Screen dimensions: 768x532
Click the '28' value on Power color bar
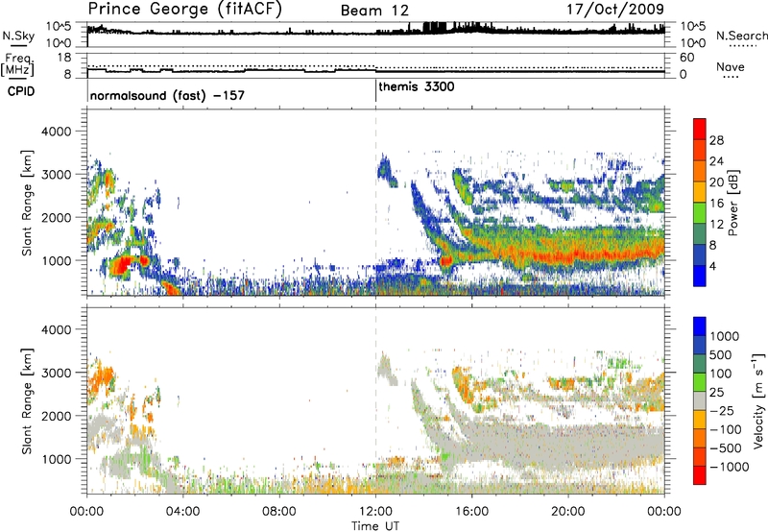click(x=716, y=140)
